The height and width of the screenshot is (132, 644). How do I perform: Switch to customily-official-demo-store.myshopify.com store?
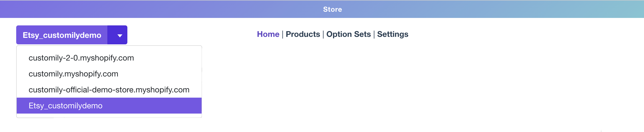tap(109, 90)
